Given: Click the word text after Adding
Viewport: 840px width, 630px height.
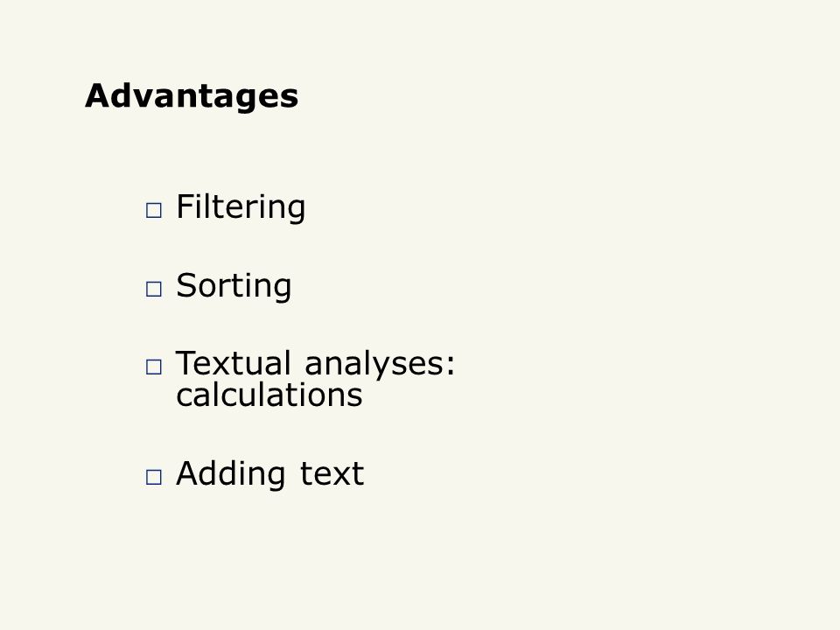Looking at the screenshot, I should pyautogui.click(x=332, y=474).
